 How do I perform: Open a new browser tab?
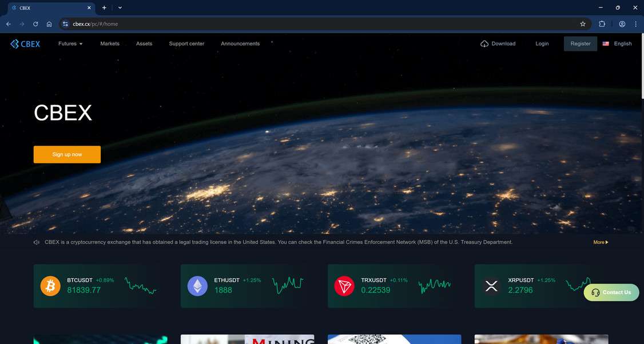104,8
